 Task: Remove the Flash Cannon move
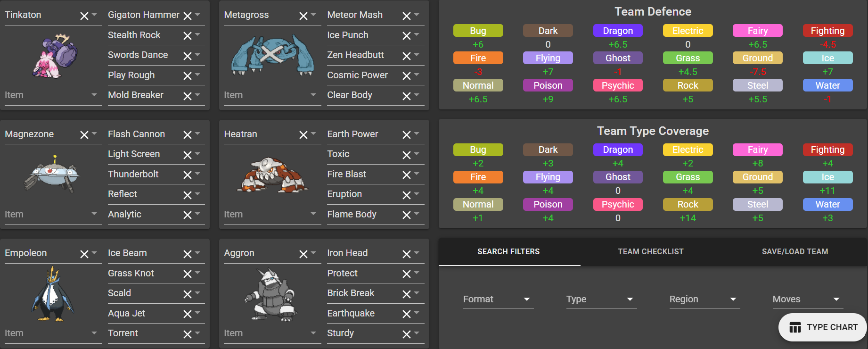click(188, 135)
